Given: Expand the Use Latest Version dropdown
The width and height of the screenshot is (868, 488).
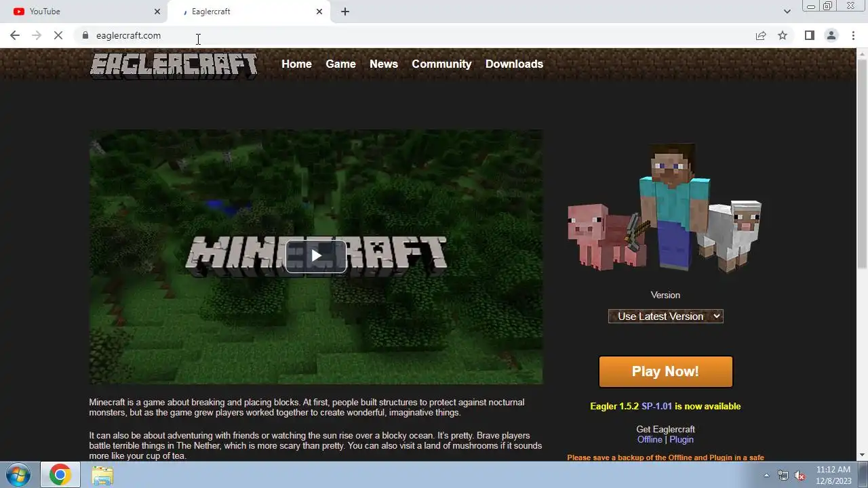Looking at the screenshot, I should 666,316.
